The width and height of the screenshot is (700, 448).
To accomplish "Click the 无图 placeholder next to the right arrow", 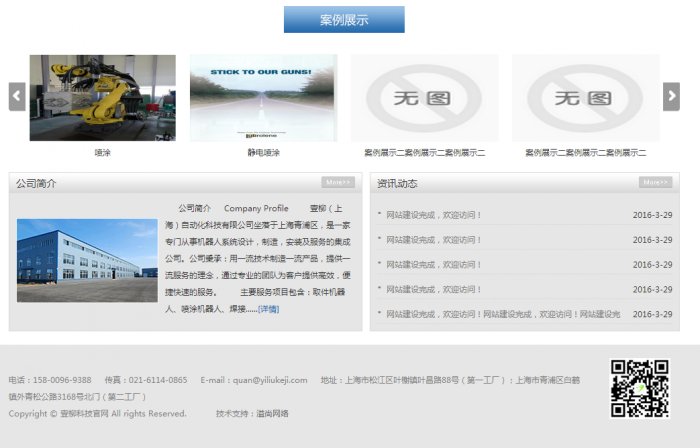I will coord(585,97).
